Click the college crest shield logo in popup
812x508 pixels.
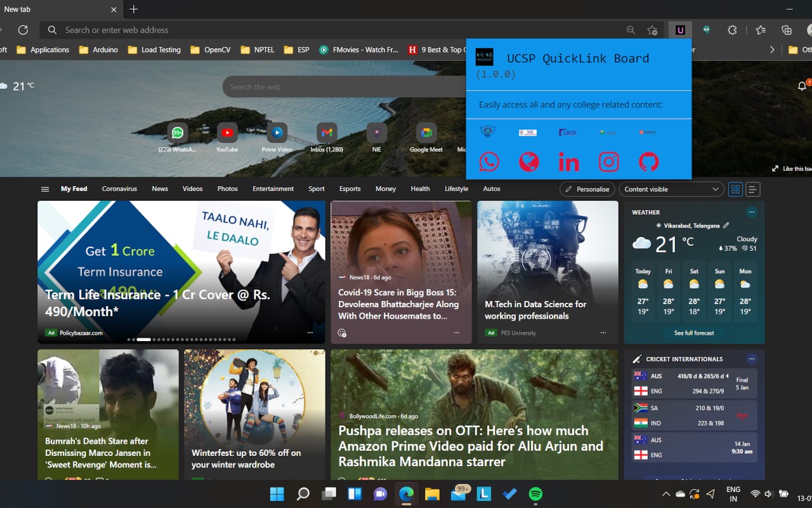pyautogui.click(x=488, y=132)
